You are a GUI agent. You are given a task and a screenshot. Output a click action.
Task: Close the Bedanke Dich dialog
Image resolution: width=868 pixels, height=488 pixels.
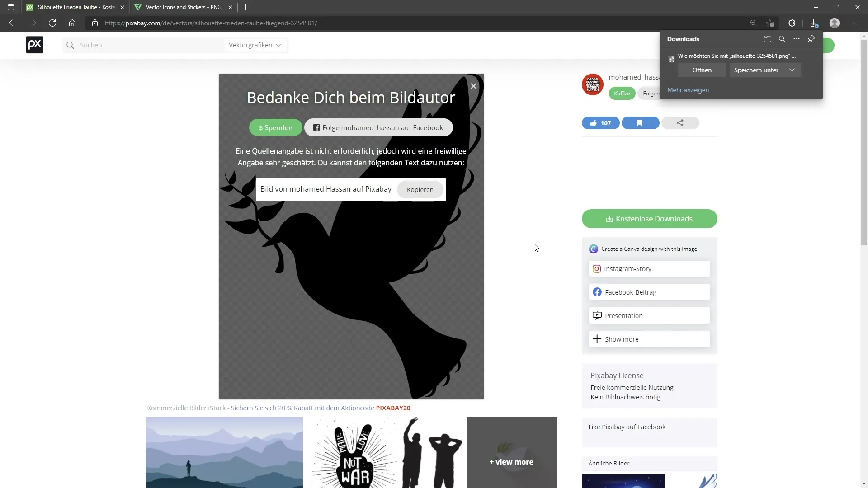[473, 86]
